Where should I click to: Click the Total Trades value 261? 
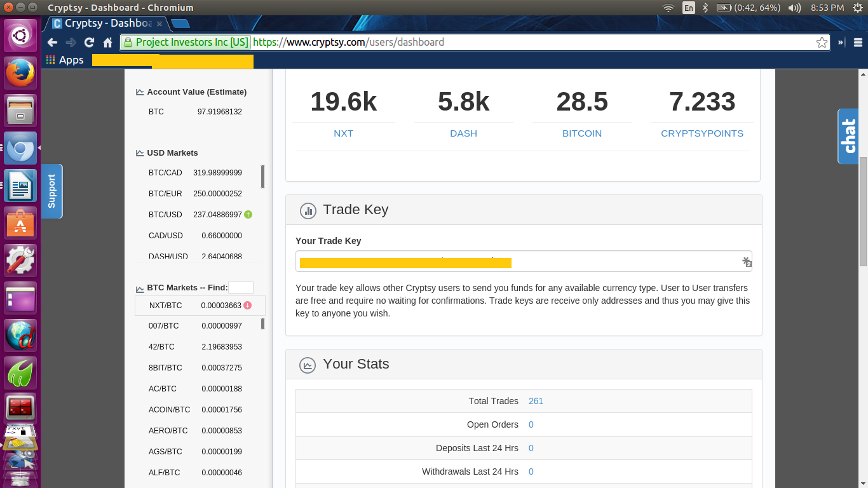[x=536, y=401]
